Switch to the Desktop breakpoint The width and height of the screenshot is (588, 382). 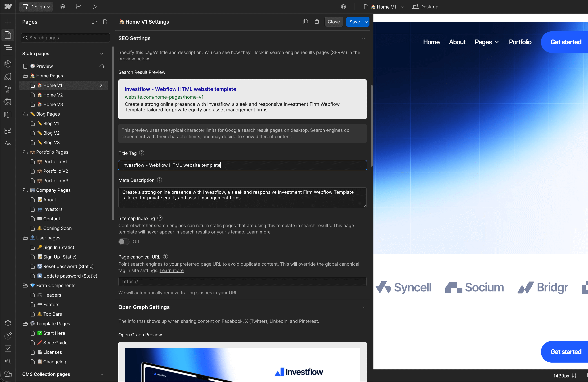click(425, 7)
